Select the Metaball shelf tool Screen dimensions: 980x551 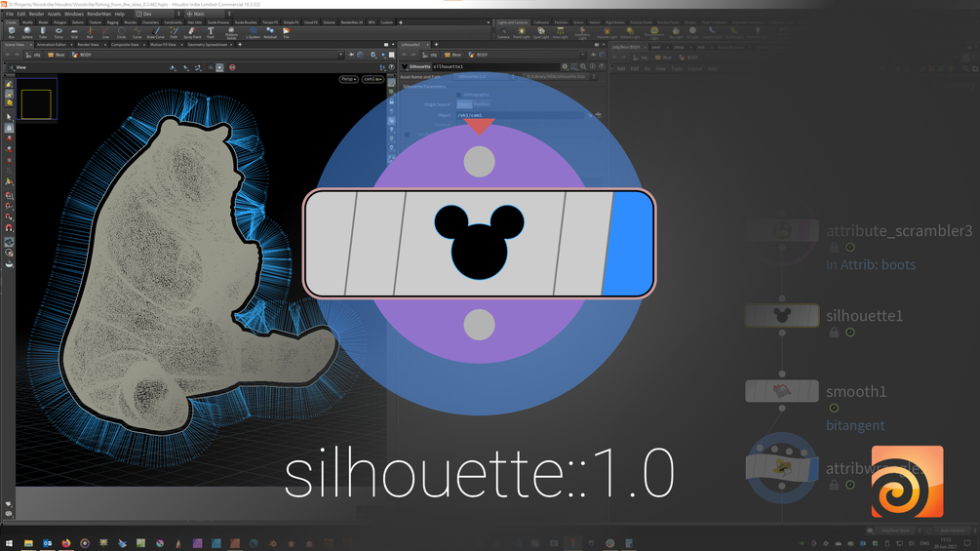270,32
